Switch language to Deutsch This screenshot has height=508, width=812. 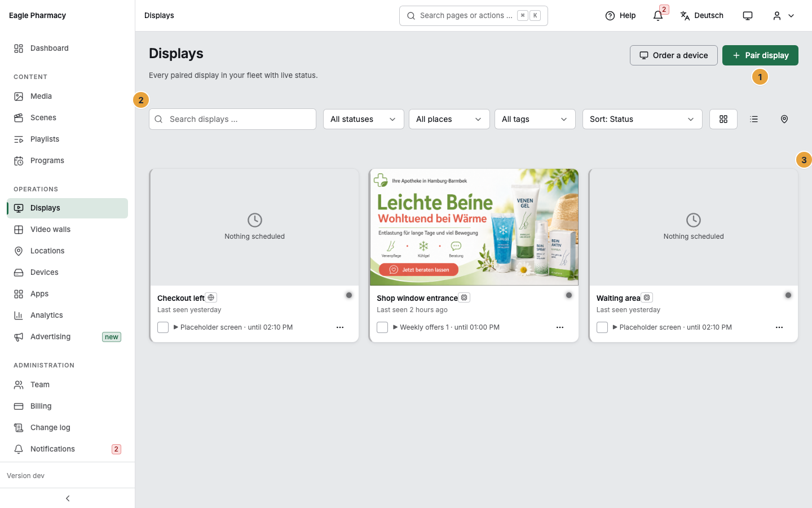point(702,16)
